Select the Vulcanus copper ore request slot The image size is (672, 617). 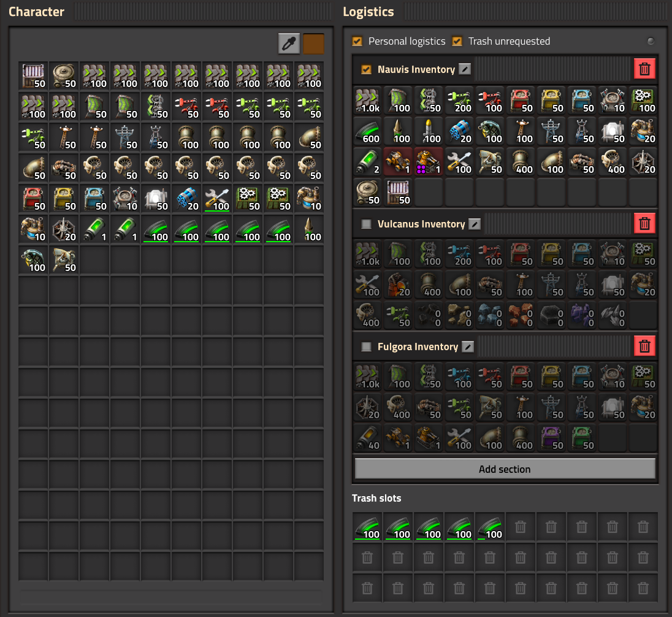pyautogui.click(x=521, y=316)
